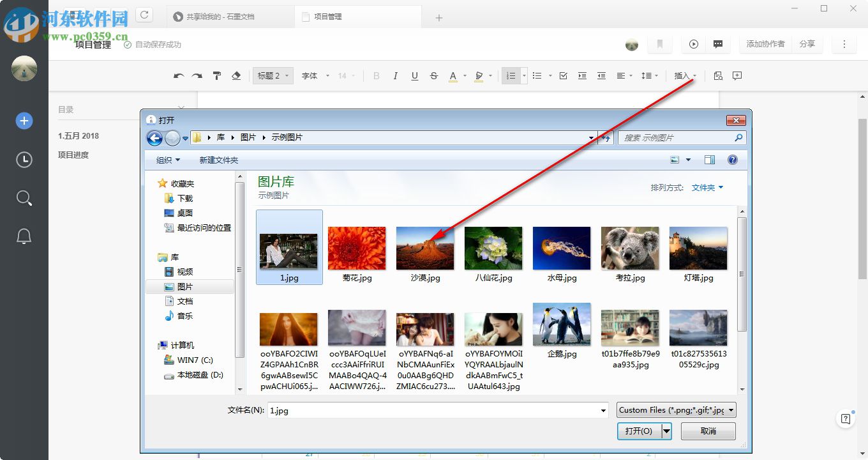Image resolution: width=868 pixels, height=460 pixels.
Task: Select WIN7 (C:) drive
Action: 188,360
